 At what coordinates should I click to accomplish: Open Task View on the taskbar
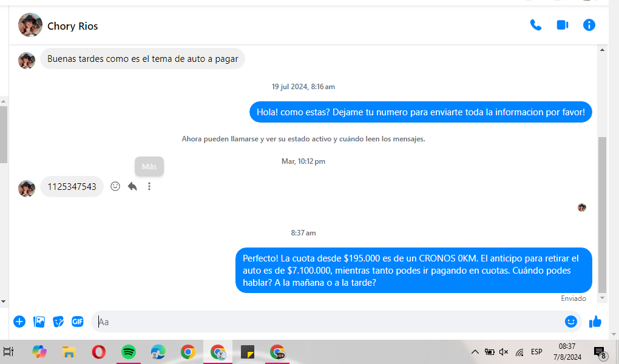point(8,351)
